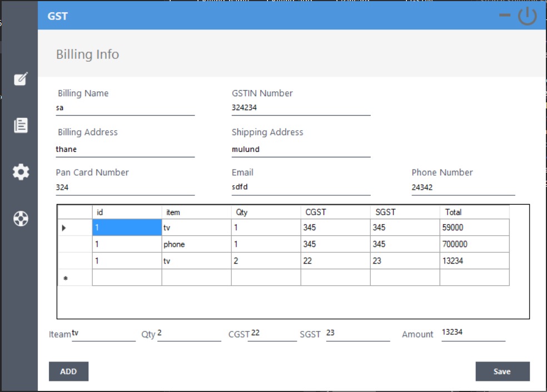Select the Total cell '700000'
Viewport: 547px width, 392px height.
click(x=474, y=244)
